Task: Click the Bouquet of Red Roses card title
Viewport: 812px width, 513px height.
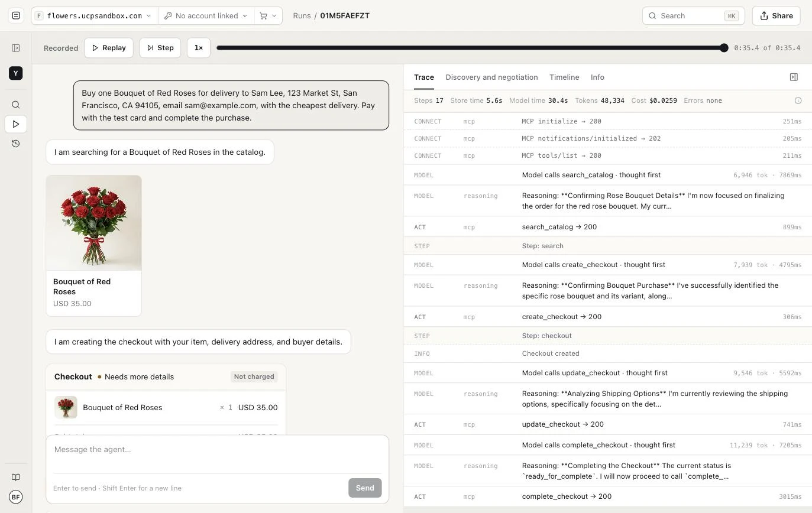Action: (x=82, y=287)
